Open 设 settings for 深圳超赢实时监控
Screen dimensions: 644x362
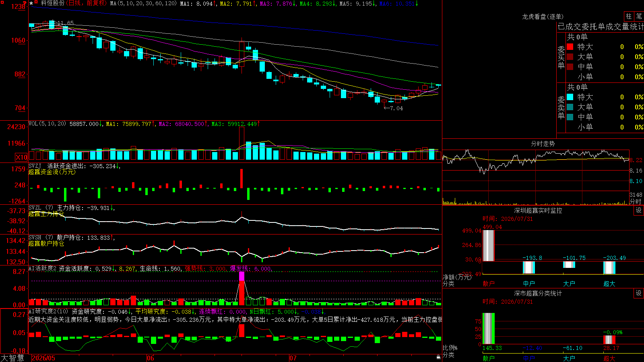(639, 210)
